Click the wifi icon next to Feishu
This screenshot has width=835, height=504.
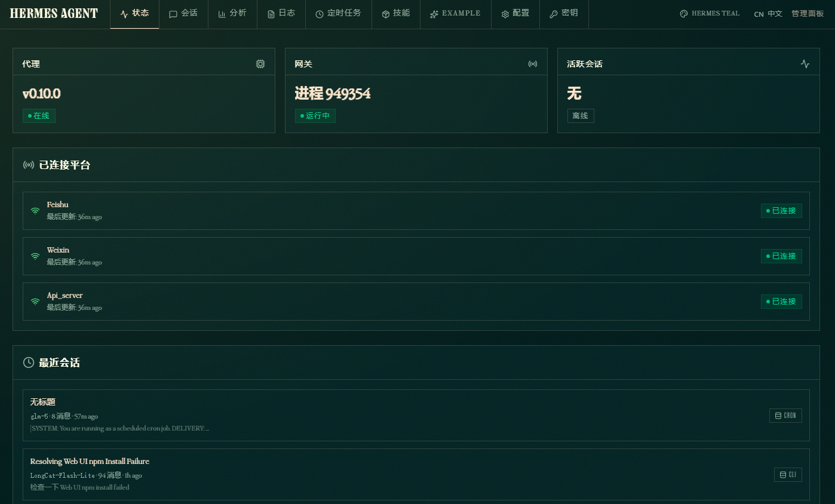pyautogui.click(x=35, y=210)
